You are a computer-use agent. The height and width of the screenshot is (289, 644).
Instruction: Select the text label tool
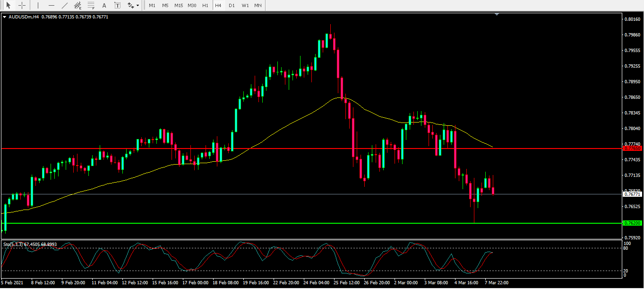coord(117,6)
